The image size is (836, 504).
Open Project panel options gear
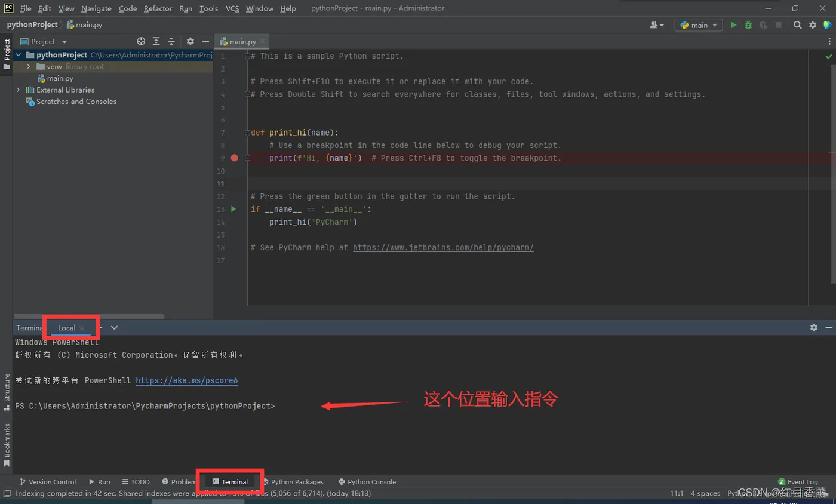[190, 41]
